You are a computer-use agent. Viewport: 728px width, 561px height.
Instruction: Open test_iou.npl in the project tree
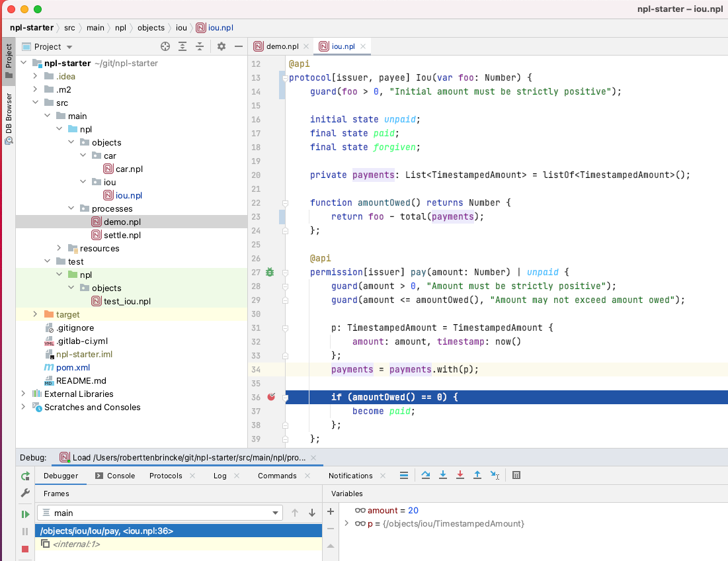127,301
